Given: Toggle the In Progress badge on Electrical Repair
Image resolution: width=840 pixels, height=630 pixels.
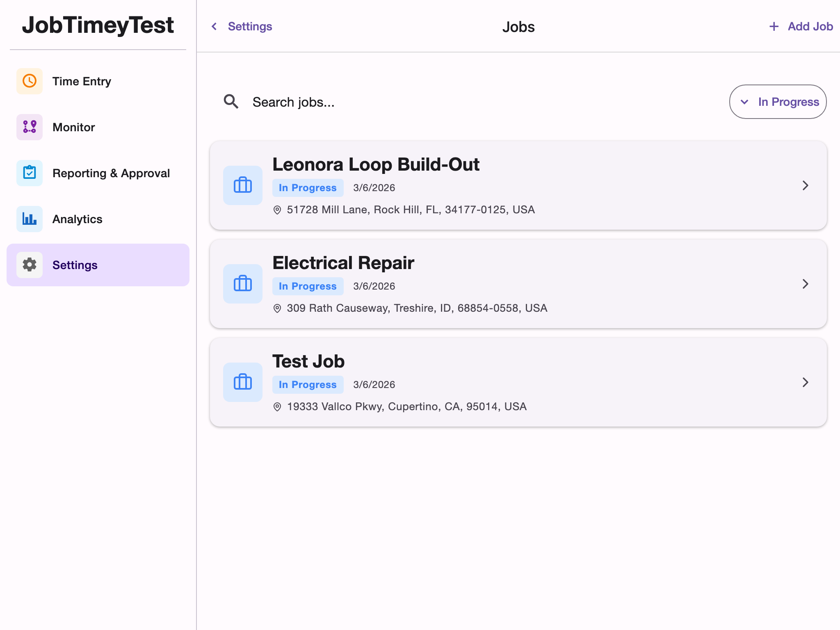Looking at the screenshot, I should (x=308, y=286).
